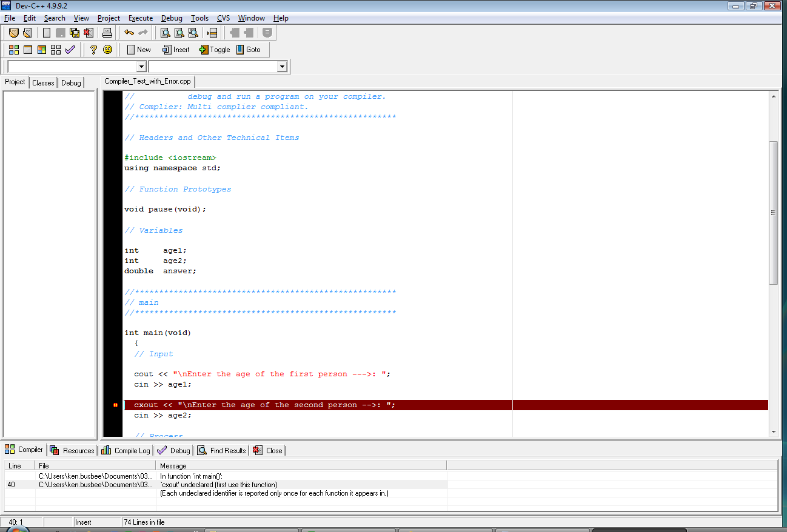
Task: Click the Save All floppy disks icon
Action: [75, 33]
